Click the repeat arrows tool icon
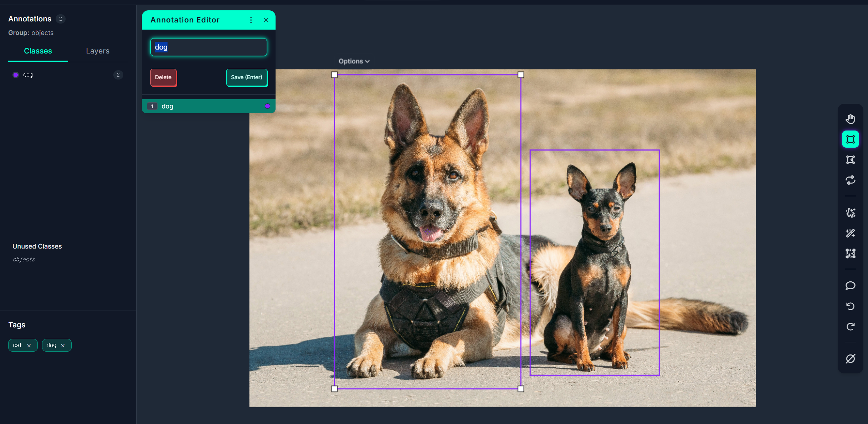The width and height of the screenshot is (868, 424). (x=850, y=180)
